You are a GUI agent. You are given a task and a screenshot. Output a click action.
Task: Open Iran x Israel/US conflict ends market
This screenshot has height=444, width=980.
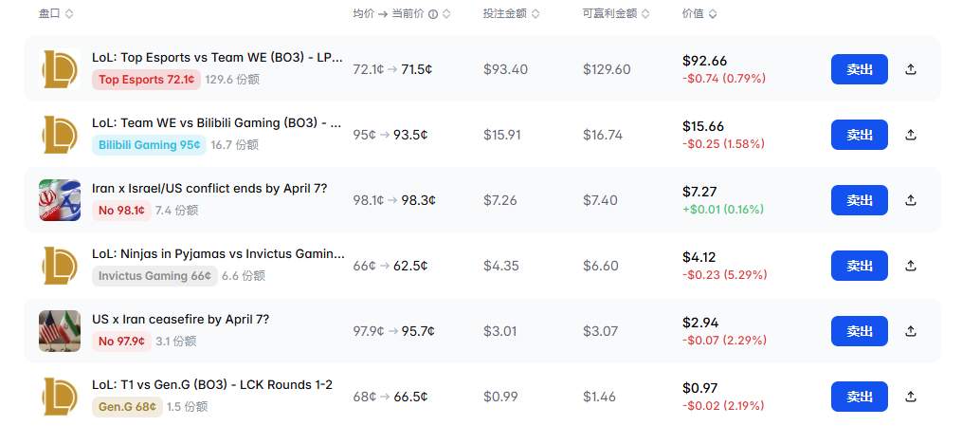coord(209,188)
